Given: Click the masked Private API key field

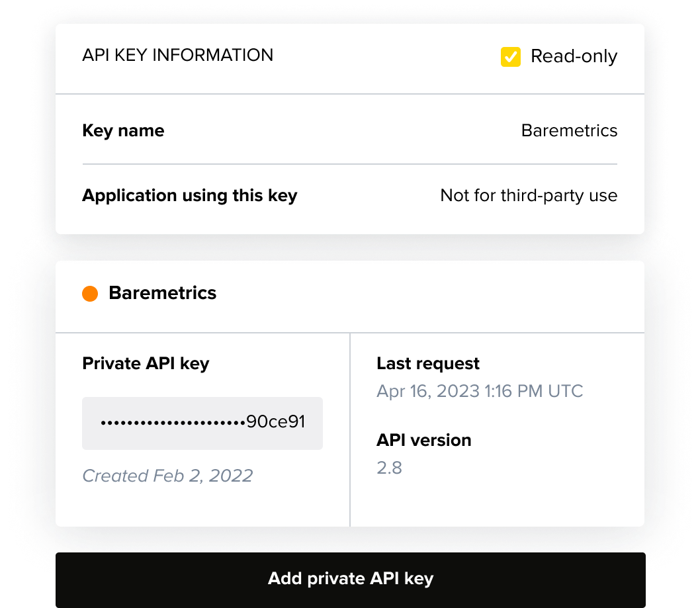Looking at the screenshot, I should (x=202, y=423).
